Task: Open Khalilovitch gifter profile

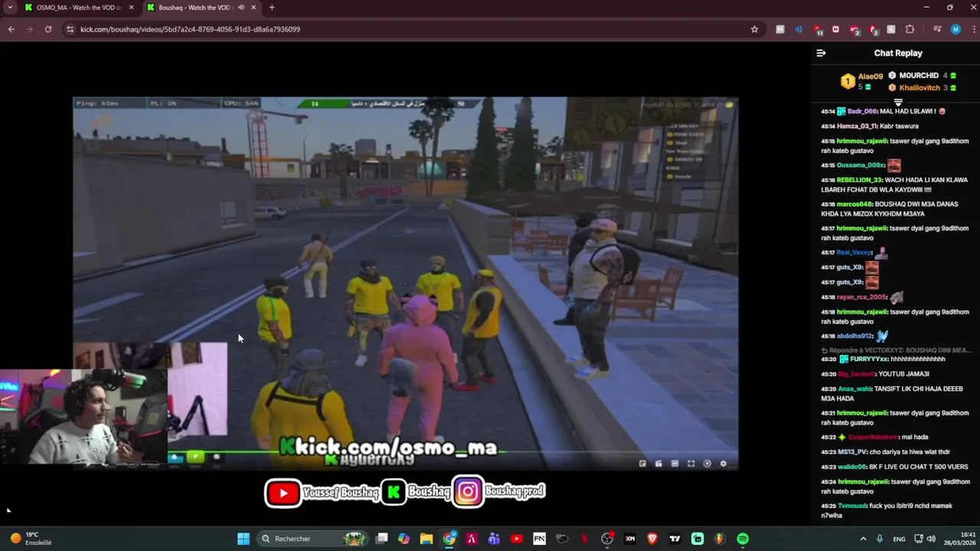Action: coord(920,88)
